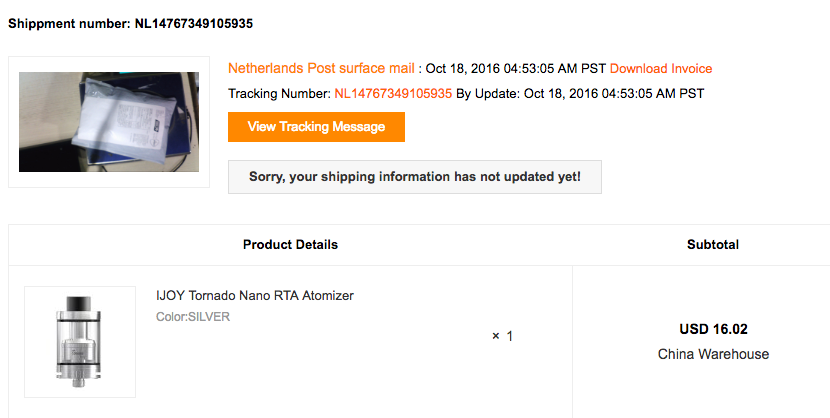Click the Tracking Number label
The height and width of the screenshot is (418, 830).
click(x=279, y=94)
